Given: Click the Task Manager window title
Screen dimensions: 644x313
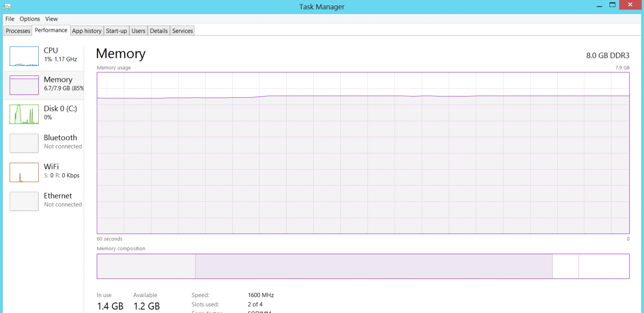Looking at the screenshot, I should tap(322, 7).
